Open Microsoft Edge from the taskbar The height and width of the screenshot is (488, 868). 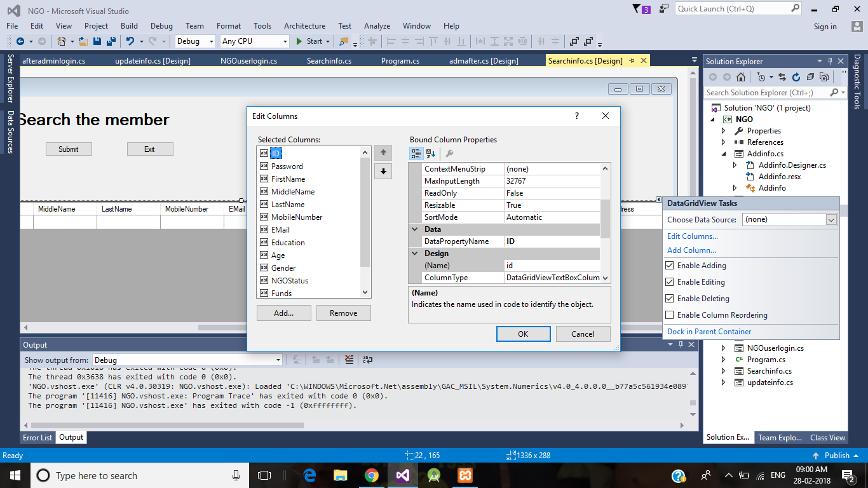309,475
